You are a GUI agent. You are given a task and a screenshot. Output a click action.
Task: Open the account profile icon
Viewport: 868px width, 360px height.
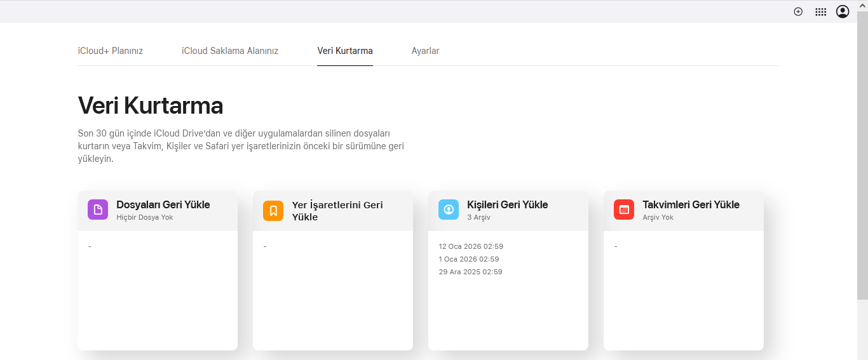click(x=843, y=11)
